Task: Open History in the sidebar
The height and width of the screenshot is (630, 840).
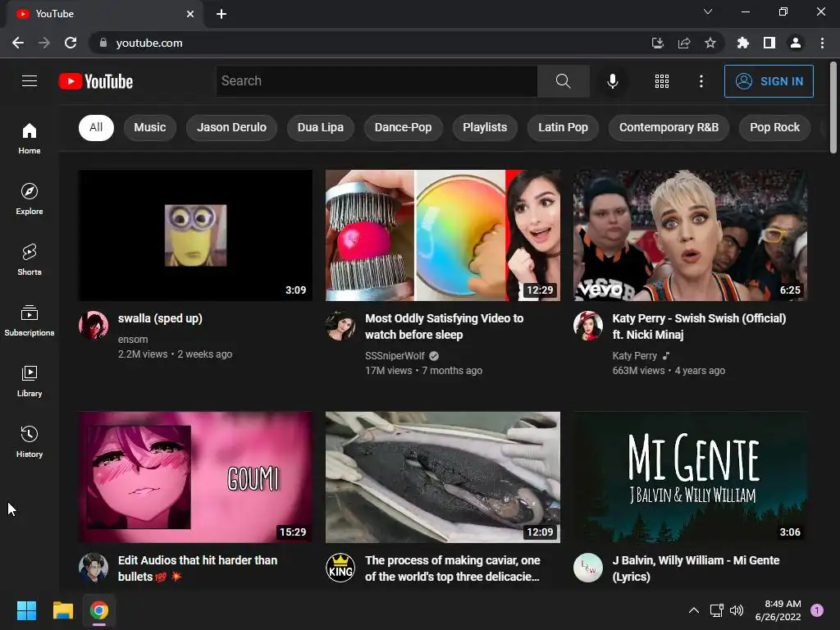Action: (30, 442)
